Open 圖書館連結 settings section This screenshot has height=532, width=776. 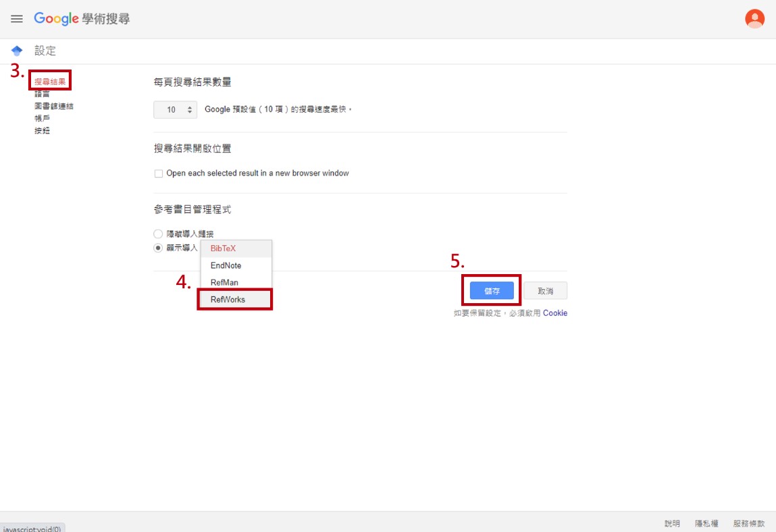[x=53, y=106]
